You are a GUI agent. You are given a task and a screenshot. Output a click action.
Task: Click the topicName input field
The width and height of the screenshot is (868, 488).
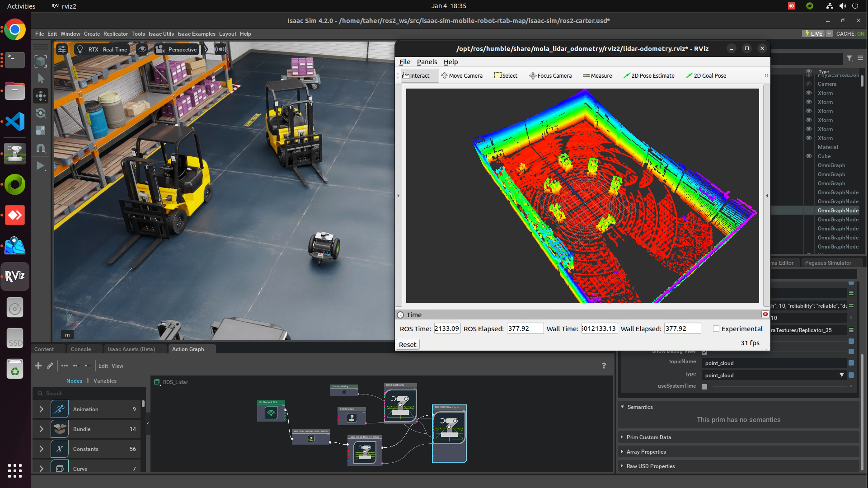tap(773, 363)
